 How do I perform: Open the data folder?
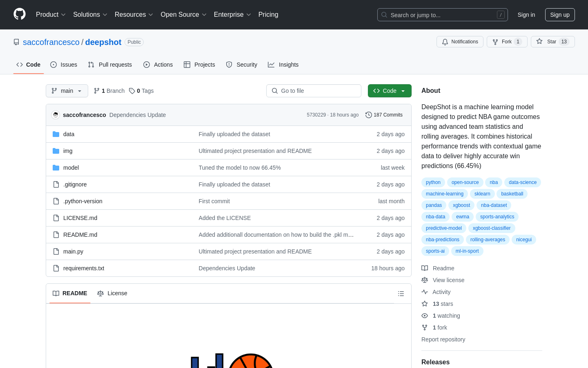point(69,134)
